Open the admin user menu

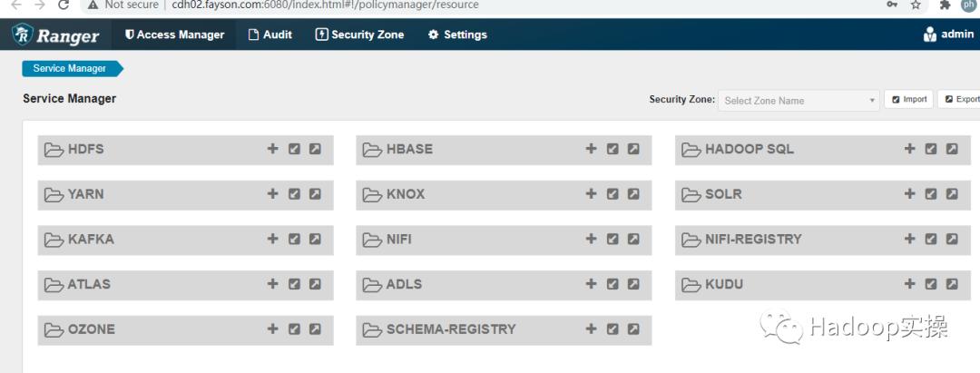tap(948, 34)
